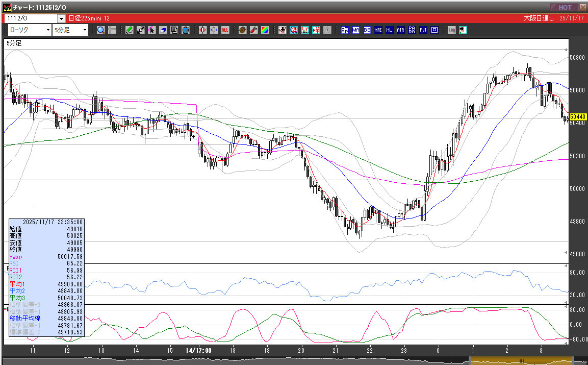Screen dimensions: 588x365
Task: Click the gear configuration icon
Action: coord(242,30)
